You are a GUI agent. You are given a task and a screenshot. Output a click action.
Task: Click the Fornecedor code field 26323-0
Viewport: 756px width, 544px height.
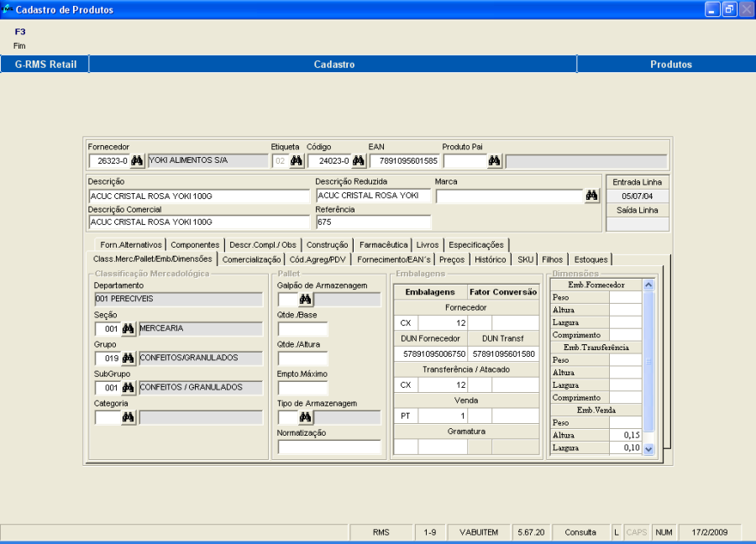coord(109,161)
